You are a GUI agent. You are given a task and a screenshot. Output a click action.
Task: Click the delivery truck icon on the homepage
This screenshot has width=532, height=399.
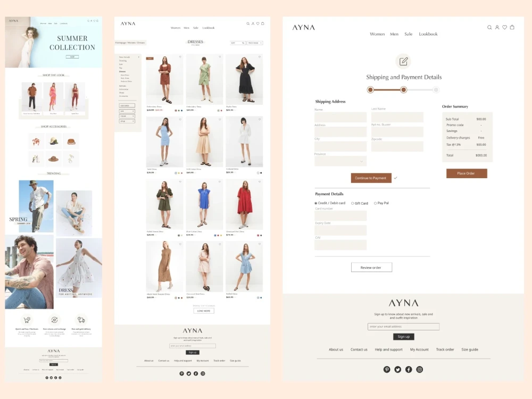pyautogui.click(x=81, y=320)
